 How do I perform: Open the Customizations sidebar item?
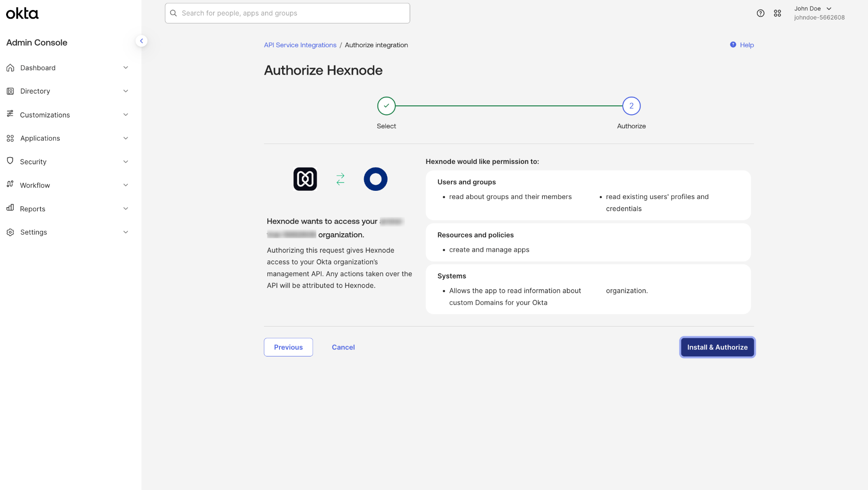pos(68,115)
